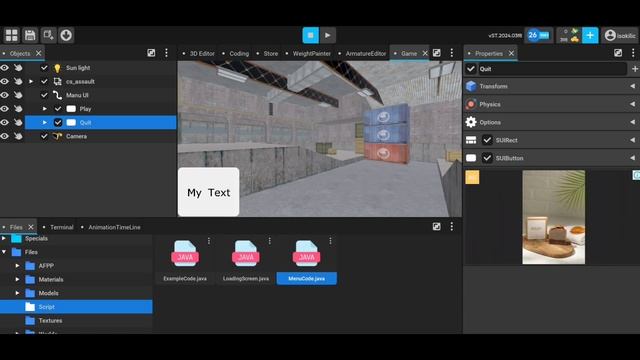Screen dimensions: 640x360
Task: Uncheck the Sun light enabled checkbox
Action: pyautogui.click(x=44, y=68)
